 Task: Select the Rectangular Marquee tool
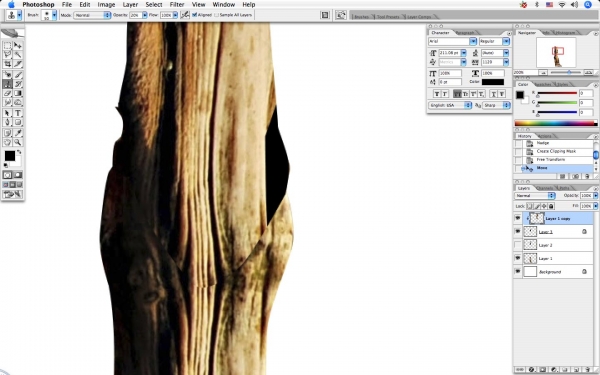point(7,46)
